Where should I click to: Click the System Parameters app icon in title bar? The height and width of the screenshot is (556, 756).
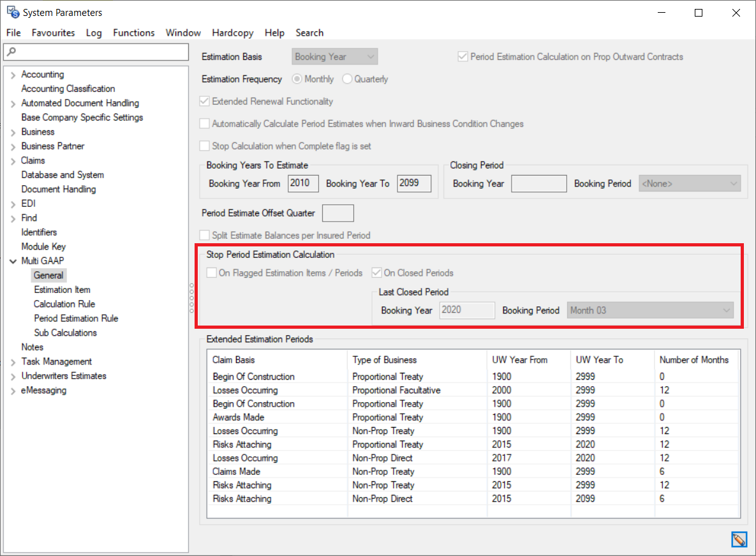click(x=12, y=12)
